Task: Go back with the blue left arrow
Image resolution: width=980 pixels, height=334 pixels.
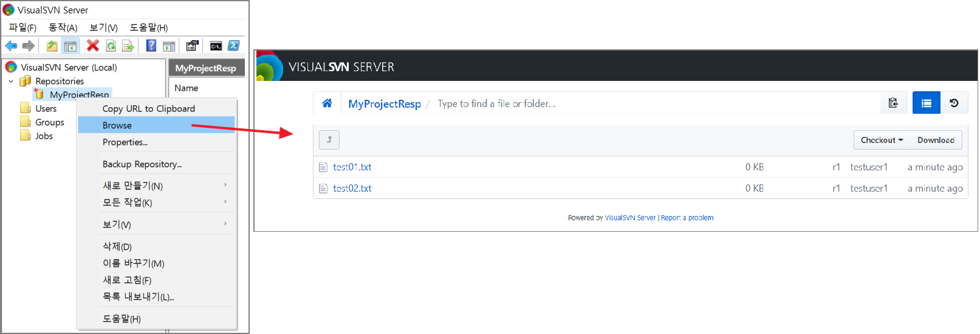Action: coord(11,46)
